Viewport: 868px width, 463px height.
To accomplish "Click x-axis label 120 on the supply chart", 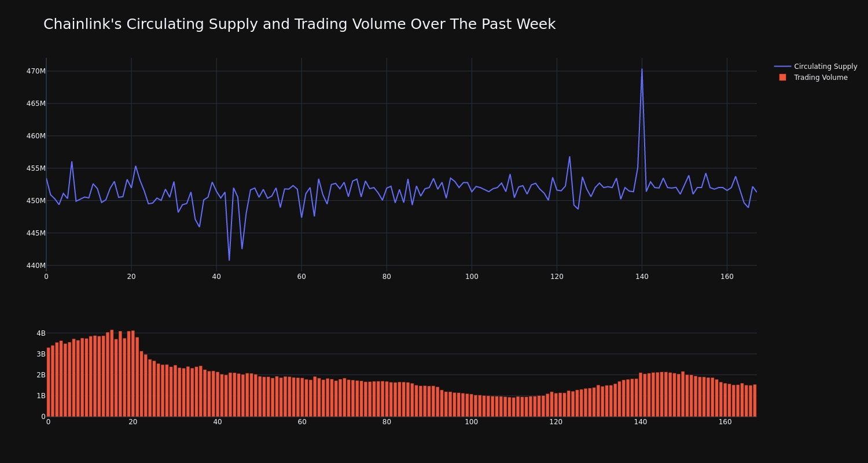I will [557, 277].
